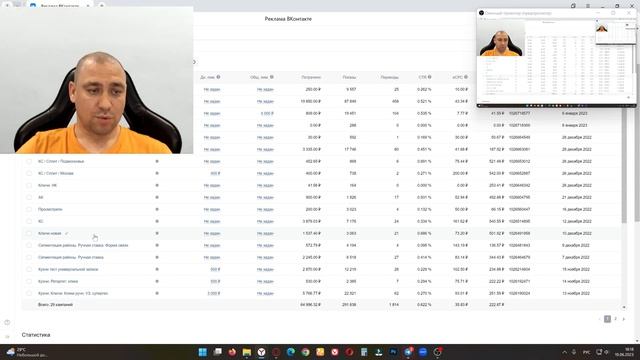Screen dimensions: 640x360
Task: Select the 12 декабря 2022 date cell
Action: (x=576, y=221)
